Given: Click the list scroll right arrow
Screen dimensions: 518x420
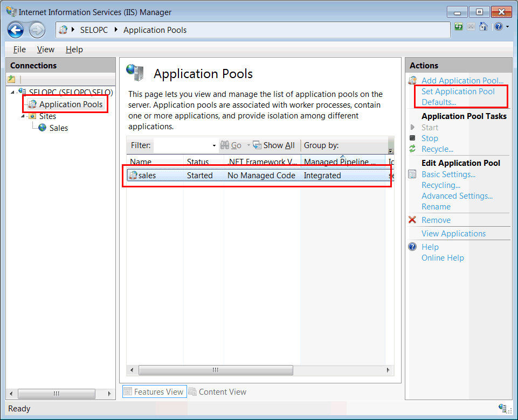Looking at the screenshot, I should pos(388,370).
